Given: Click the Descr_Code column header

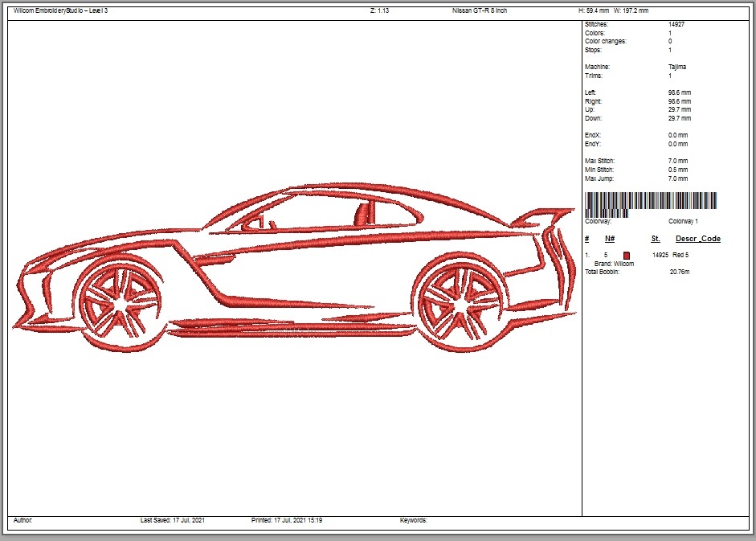Looking at the screenshot, I should 697,239.
